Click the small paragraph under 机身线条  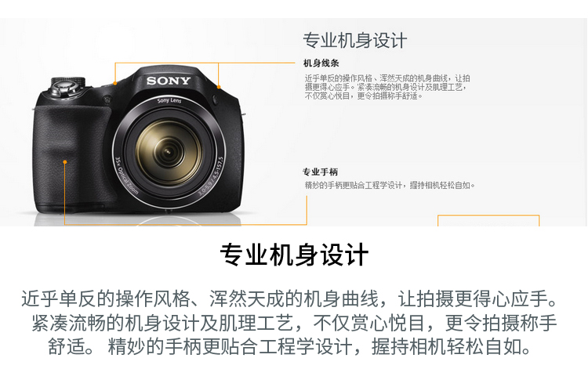tap(387, 87)
